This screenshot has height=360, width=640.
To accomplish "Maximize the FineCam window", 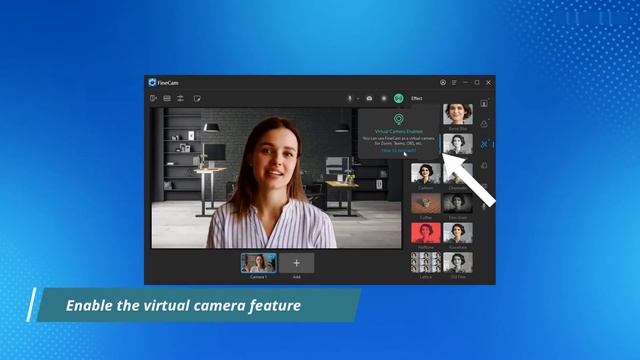I will click(x=477, y=82).
